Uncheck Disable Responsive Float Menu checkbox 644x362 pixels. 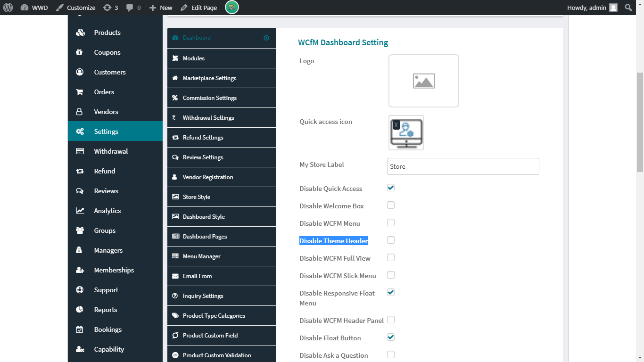tap(391, 292)
